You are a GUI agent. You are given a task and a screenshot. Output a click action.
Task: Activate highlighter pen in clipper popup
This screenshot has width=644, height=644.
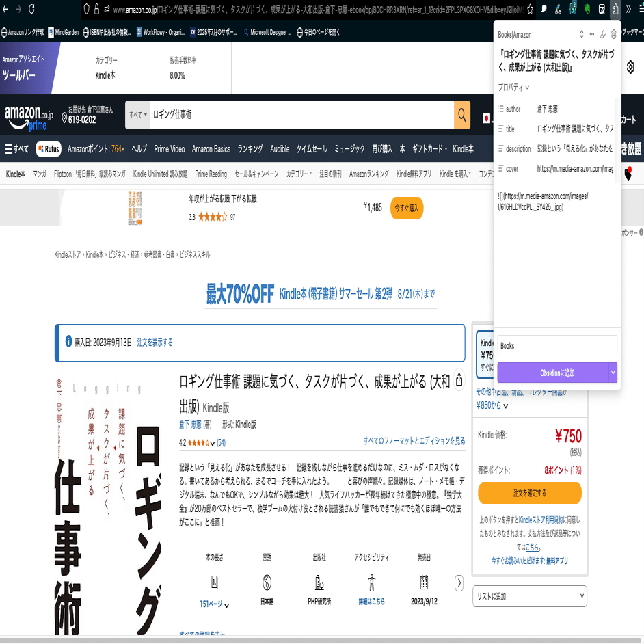click(602, 34)
